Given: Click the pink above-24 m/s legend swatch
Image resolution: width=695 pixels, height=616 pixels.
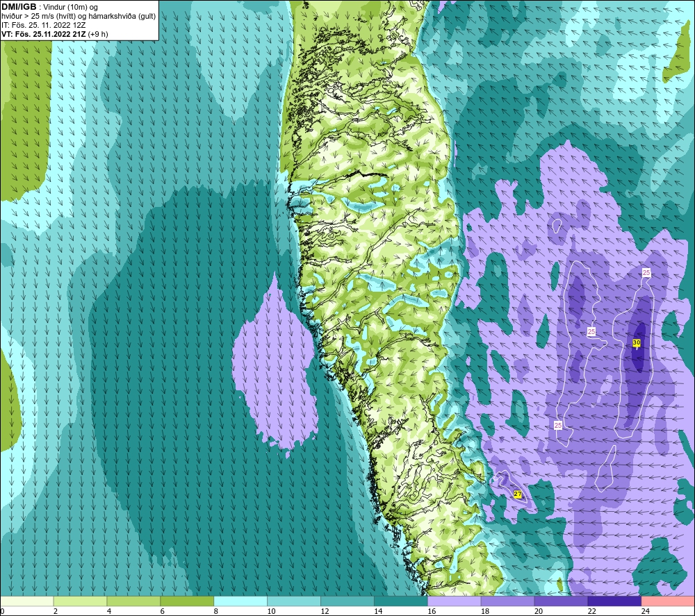Looking at the screenshot, I should [x=668, y=601].
